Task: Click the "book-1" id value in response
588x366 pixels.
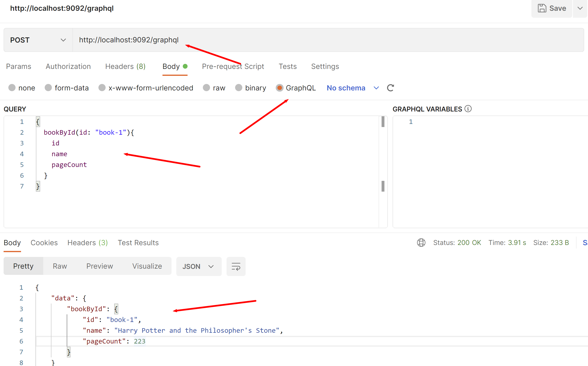Action: 122,320
